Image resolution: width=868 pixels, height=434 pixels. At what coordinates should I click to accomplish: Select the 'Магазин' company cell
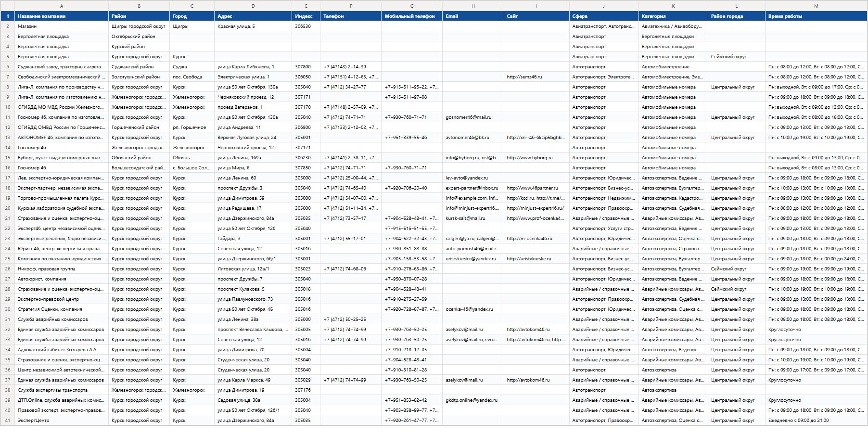[62, 26]
